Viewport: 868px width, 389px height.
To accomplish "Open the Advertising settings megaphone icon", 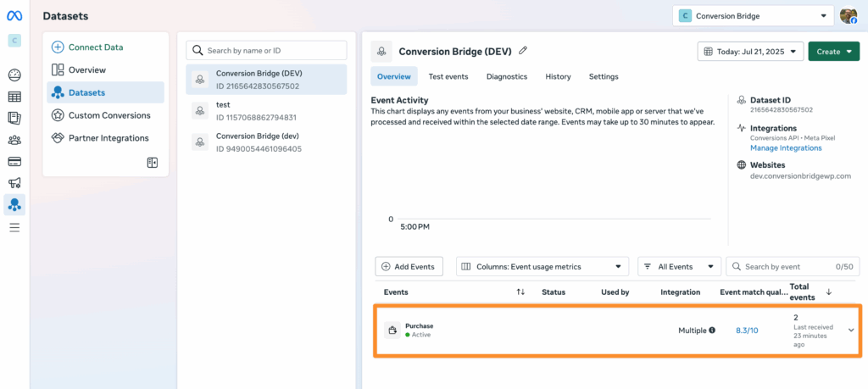I will point(14,183).
